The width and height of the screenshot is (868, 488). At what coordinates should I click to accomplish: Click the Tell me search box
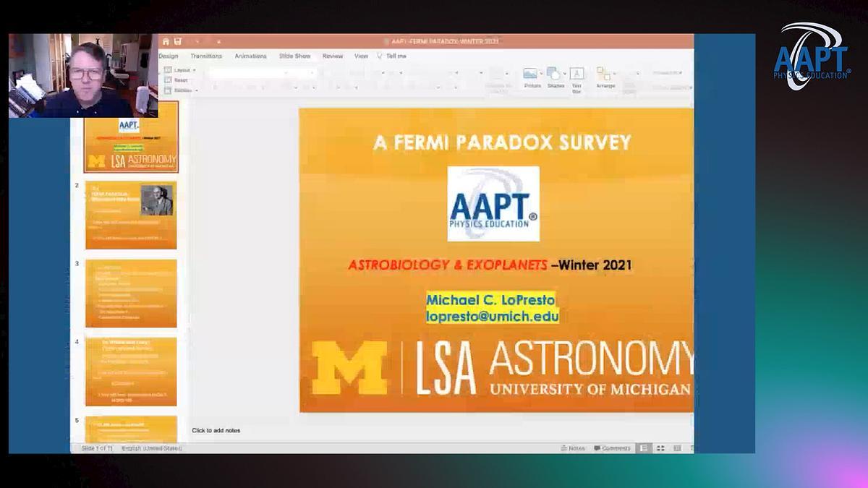(396, 56)
